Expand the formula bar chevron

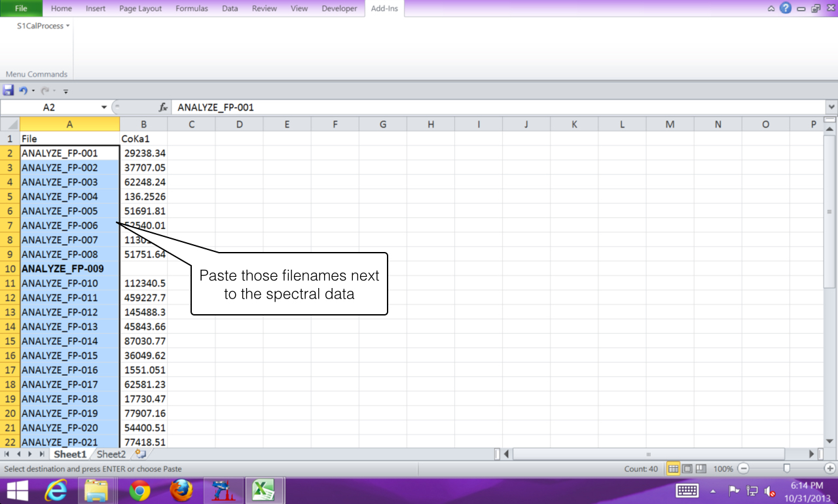(x=831, y=107)
